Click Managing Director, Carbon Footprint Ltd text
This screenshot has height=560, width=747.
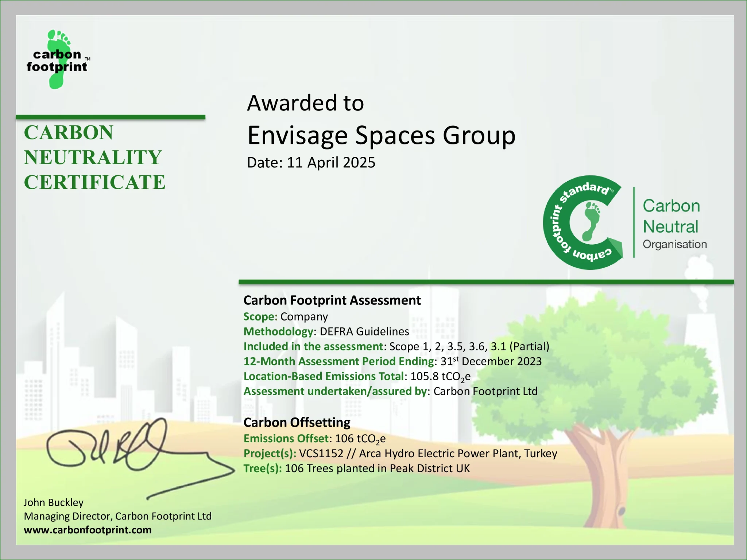coord(117,516)
